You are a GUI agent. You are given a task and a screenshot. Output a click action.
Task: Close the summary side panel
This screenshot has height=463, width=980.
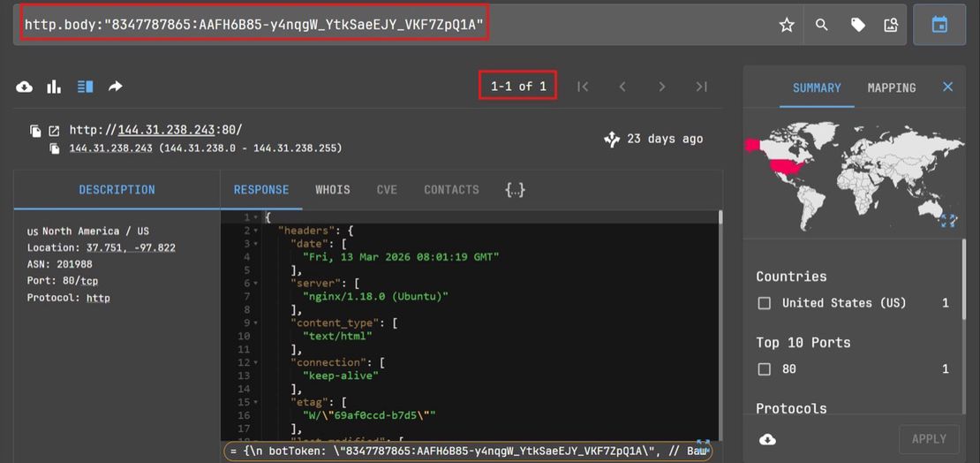point(947,87)
